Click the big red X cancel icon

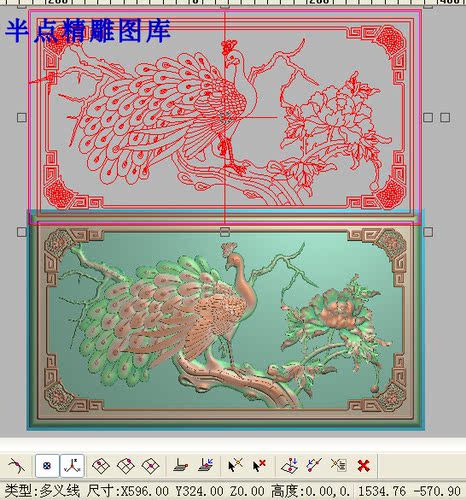363,465
